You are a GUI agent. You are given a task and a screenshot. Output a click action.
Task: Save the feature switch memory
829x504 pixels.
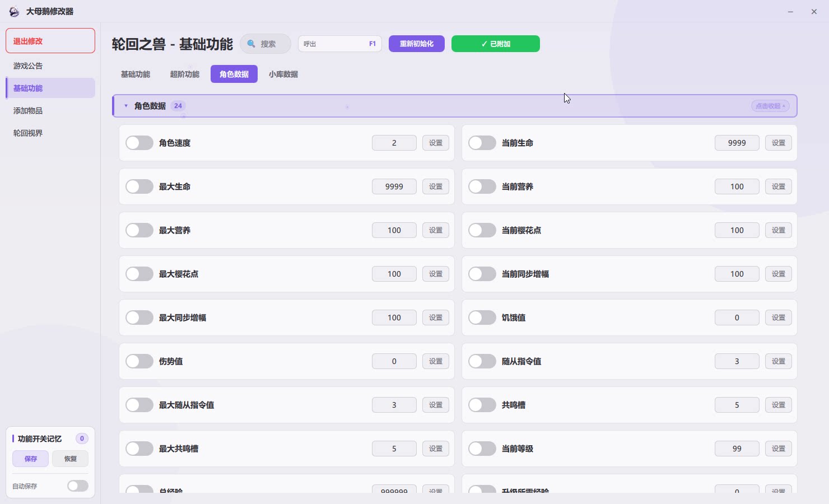tap(31, 459)
